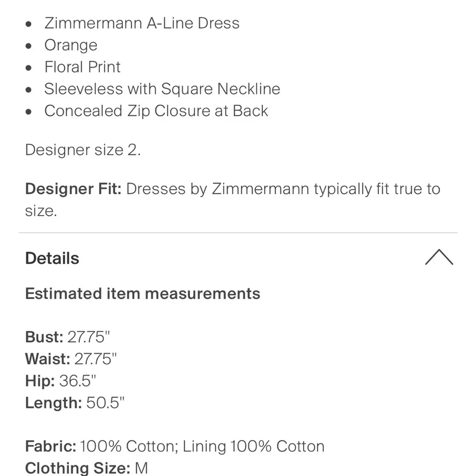Select the Waist measurement line

pos(71,359)
